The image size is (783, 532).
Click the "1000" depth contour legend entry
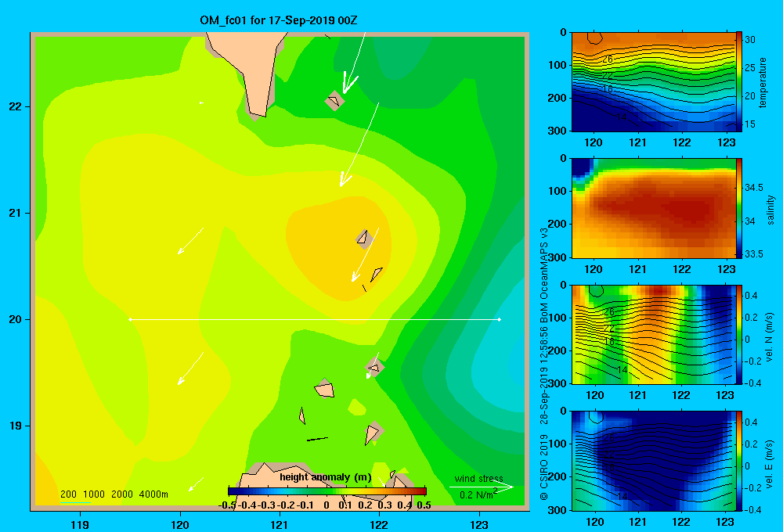pyautogui.click(x=94, y=494)
